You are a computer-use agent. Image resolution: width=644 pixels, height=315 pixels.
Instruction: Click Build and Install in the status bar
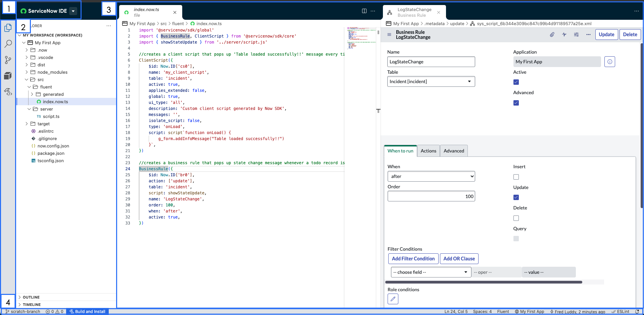point(87,312)
